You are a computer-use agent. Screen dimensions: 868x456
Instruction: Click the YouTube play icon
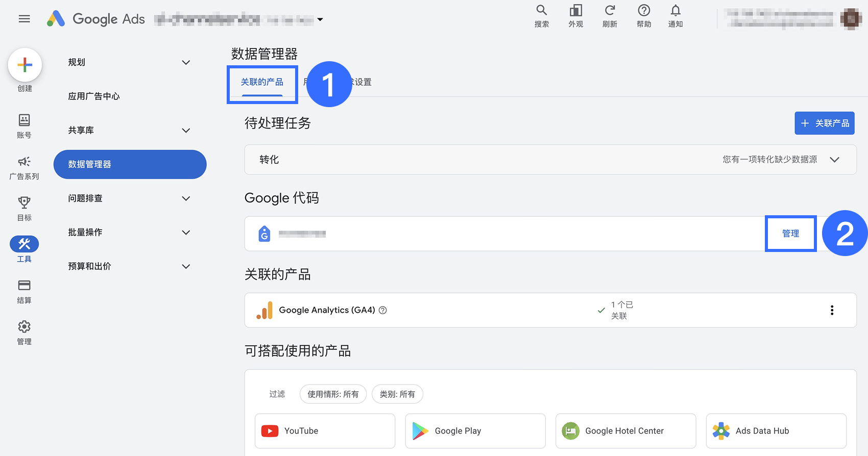point(270,431)
